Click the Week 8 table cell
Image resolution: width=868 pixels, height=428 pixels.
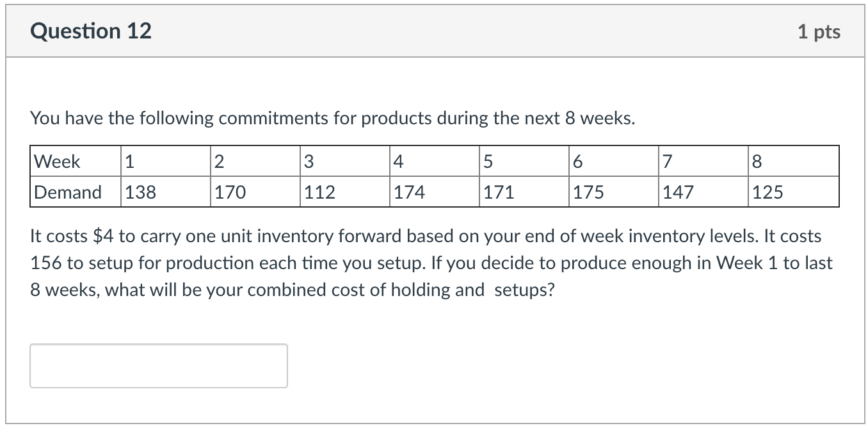tap(793, 161)
